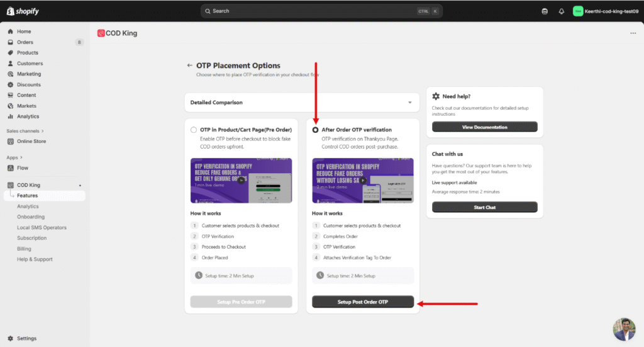Play the After Order OTP demo video
644x347 pixels.
(x=363, y=180)
